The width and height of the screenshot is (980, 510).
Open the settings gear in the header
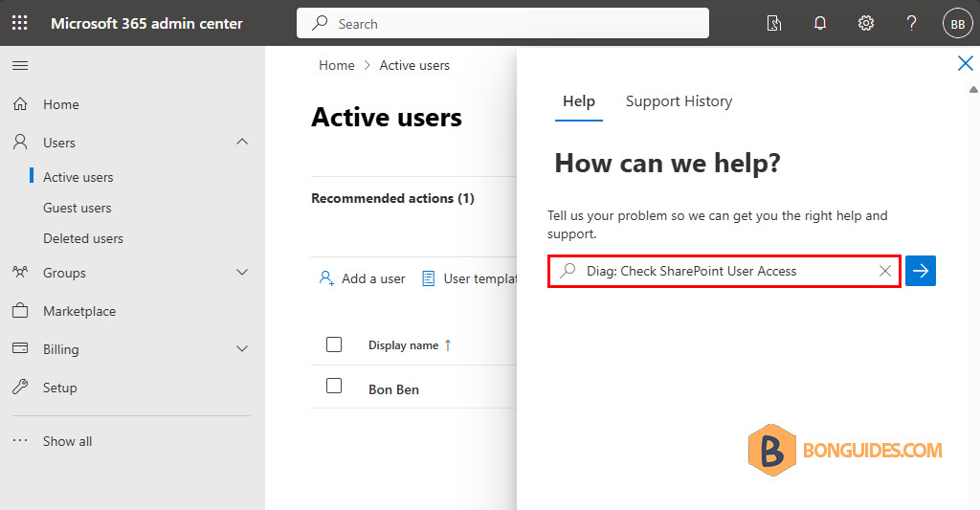coord(865,23)
